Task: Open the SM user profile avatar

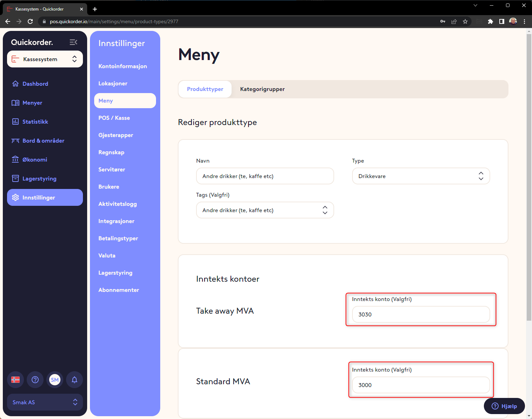Action: point(55,380)
